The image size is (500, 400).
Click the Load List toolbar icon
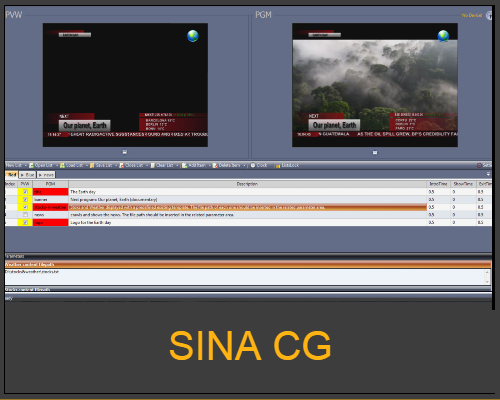(x=62, y=166)
